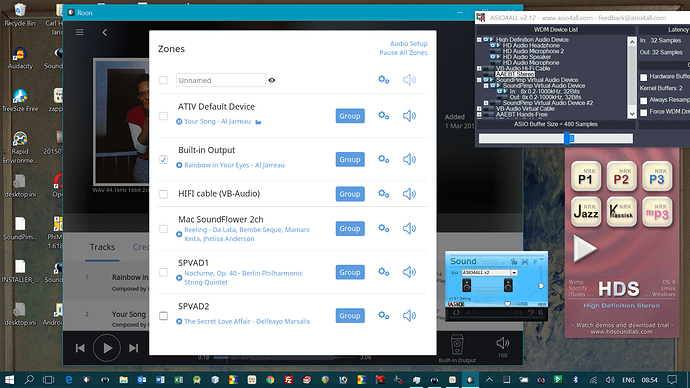Expand VB-Audio Virtual Cable tree node
This screenshot has height=388, width=690.
pyautogui.click(x=479, y=109)
